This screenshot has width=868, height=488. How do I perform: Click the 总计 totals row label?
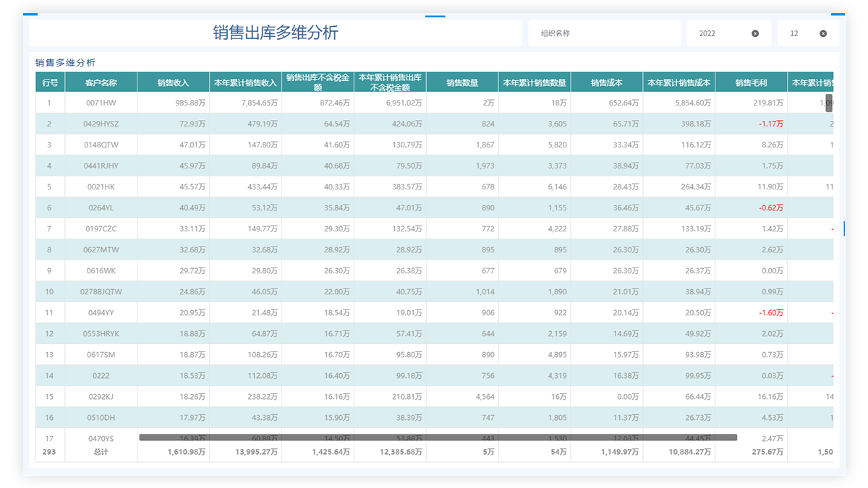point(101,452)
